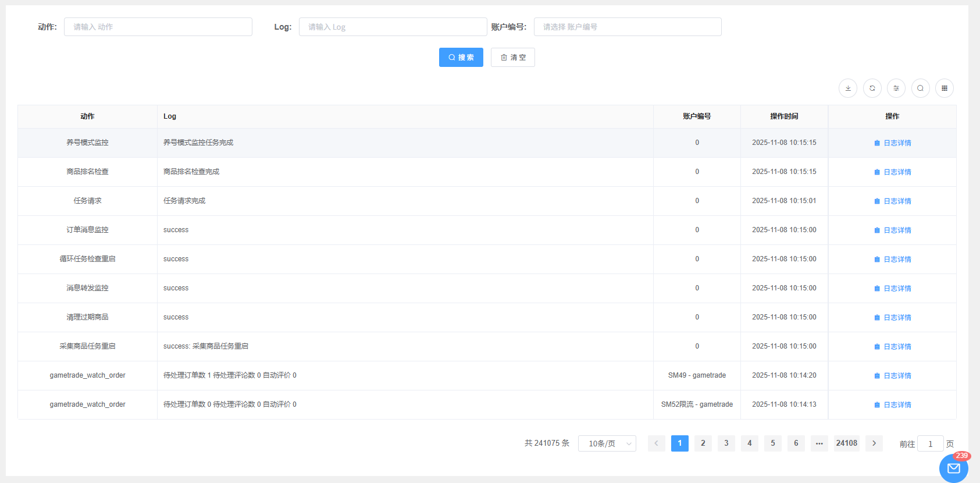Screen dimensions: 980x483
Task: Go to page 2 in pagination
Action: pos(703,443)
